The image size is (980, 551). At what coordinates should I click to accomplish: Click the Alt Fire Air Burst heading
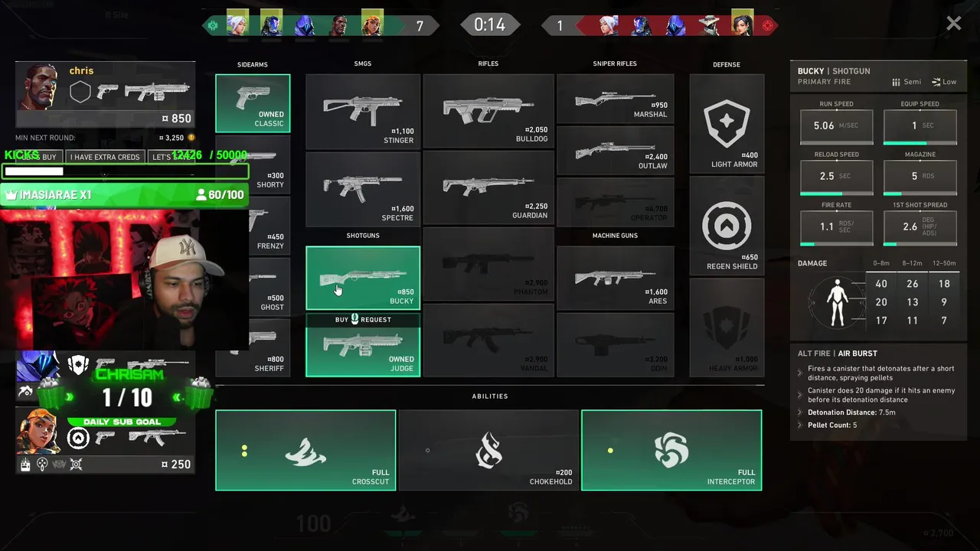(838, 354)
